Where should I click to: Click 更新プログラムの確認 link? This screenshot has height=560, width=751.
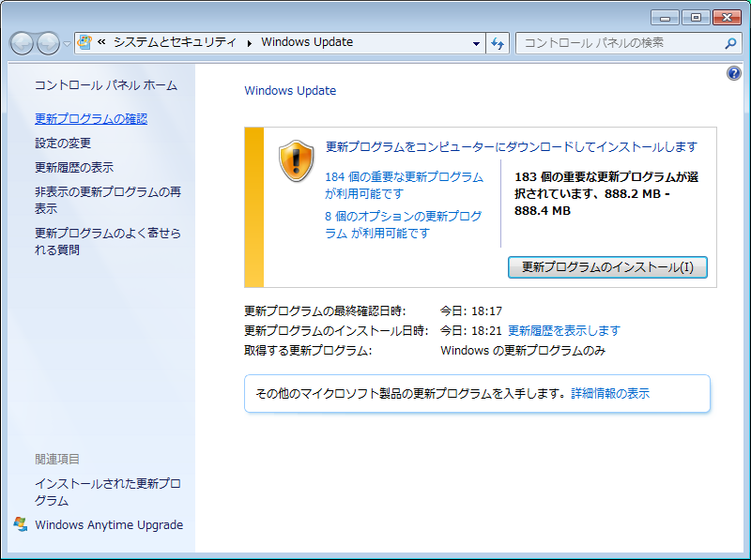tap(91, 119)
